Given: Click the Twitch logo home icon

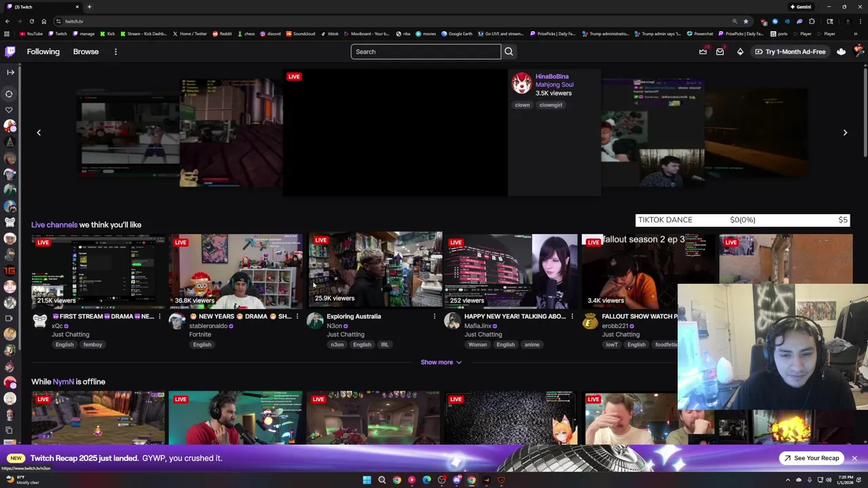Looking at the screenshot, I should point(10,52).
